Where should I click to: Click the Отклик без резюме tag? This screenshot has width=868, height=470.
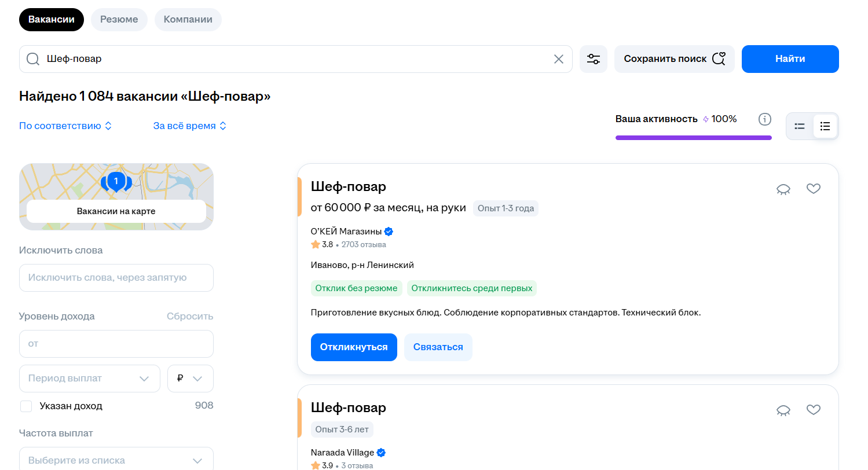tap(357, 288)
